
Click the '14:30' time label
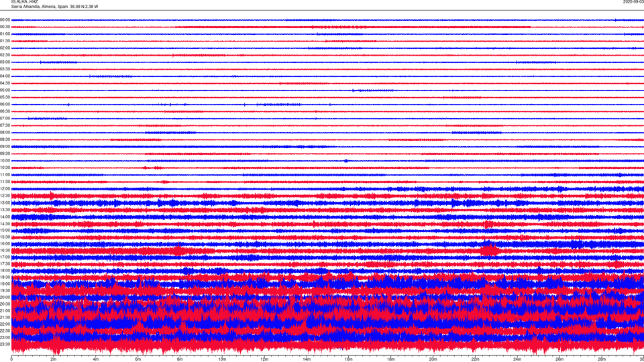5,224
